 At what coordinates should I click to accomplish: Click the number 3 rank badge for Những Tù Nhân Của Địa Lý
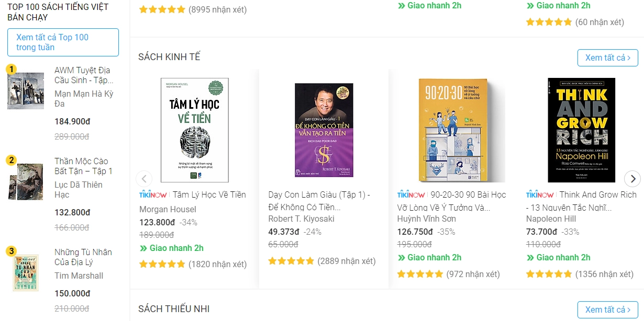coord(12,251)
